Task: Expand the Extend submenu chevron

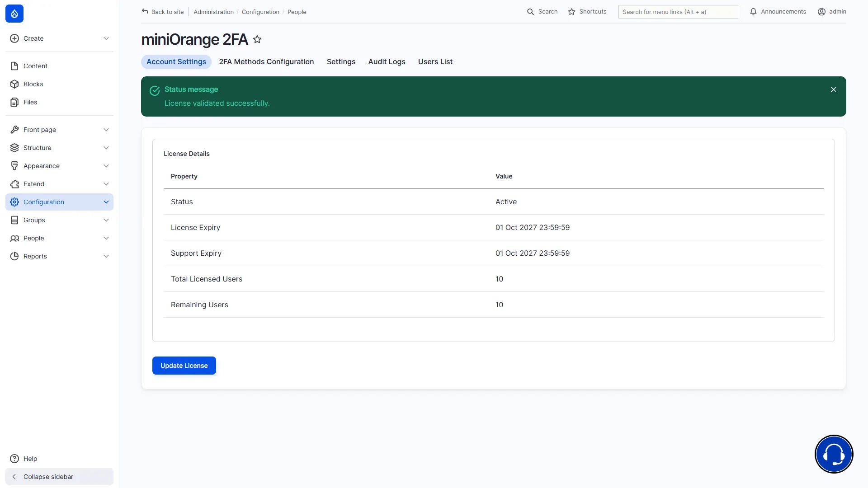Action: pyautogui.click(x=106, y=184)
